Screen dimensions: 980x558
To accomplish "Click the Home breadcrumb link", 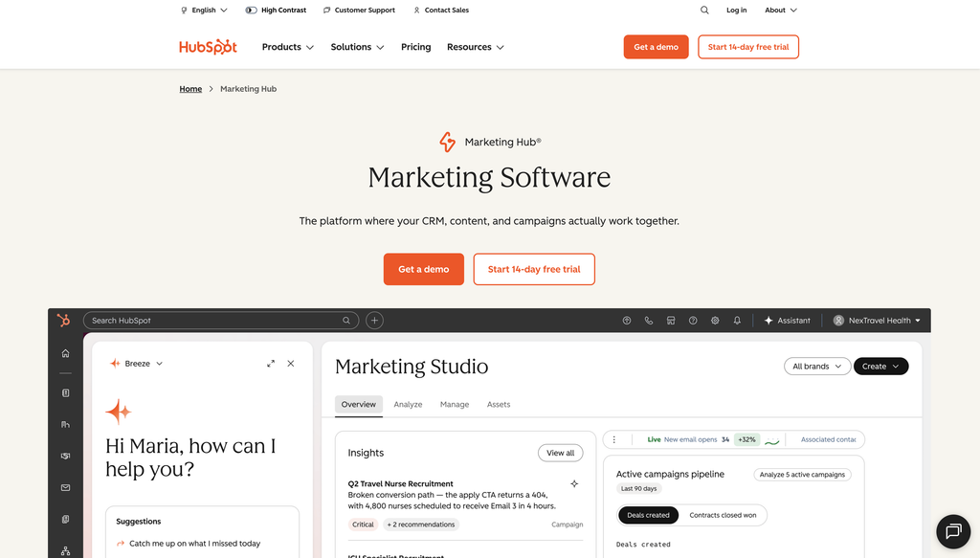I will 190,89.
